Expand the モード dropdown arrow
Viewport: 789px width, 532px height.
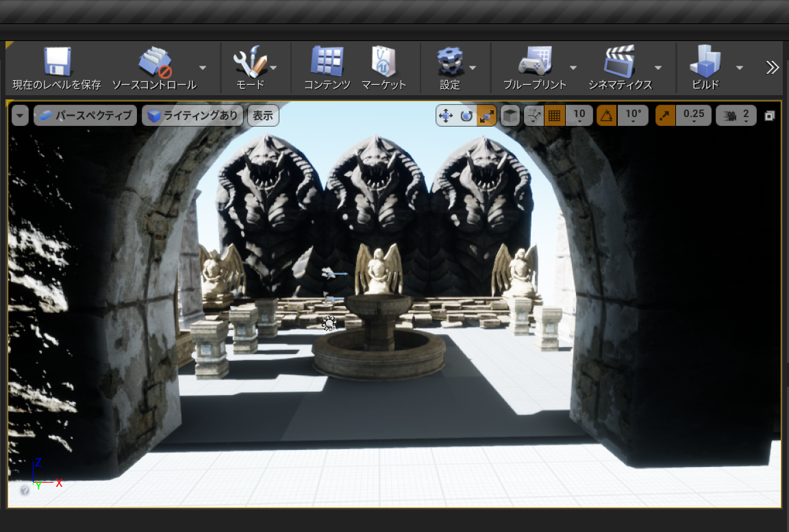click(274, 67)
